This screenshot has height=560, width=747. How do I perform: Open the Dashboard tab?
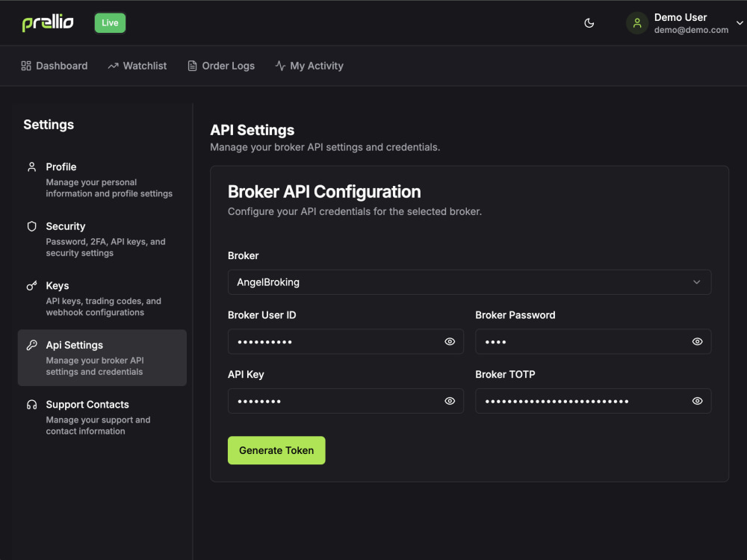pos(55,66)
